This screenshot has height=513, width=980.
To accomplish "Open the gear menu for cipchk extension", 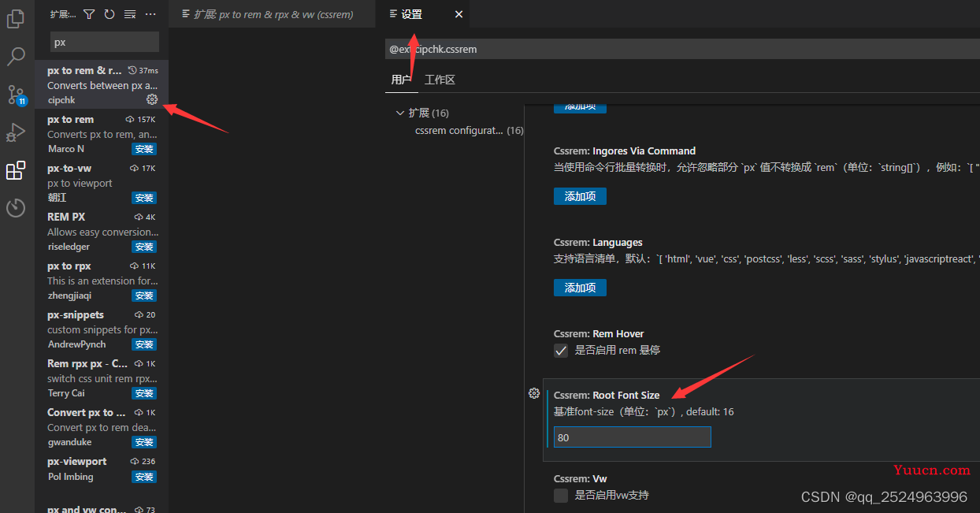I will click(152, 99).
